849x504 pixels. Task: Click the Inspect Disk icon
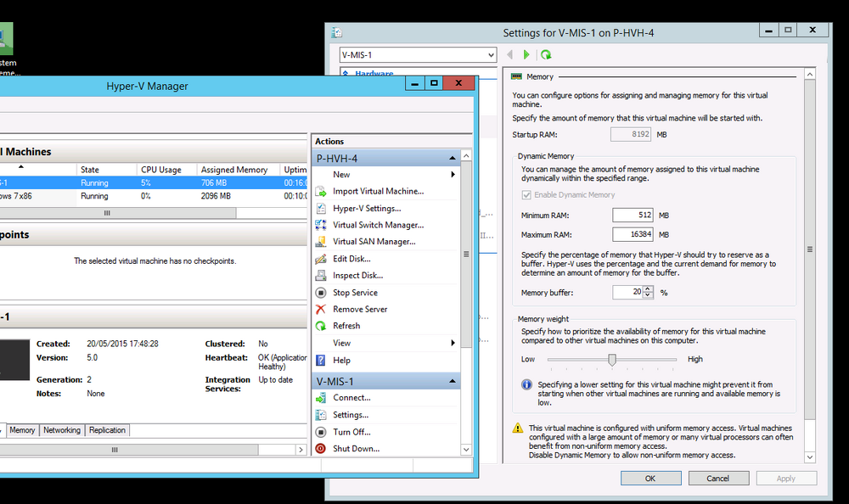tap(321, 276)
